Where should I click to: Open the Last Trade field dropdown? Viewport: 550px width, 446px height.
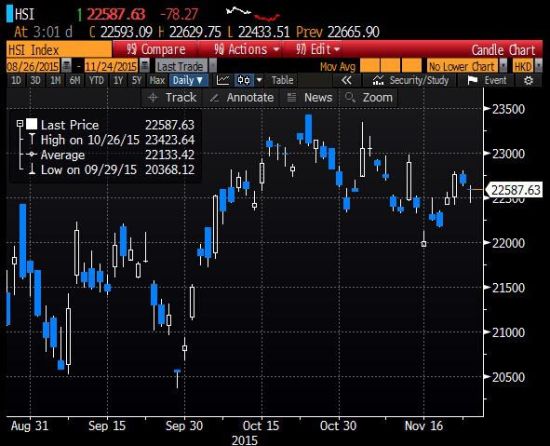tap(213, 66)
